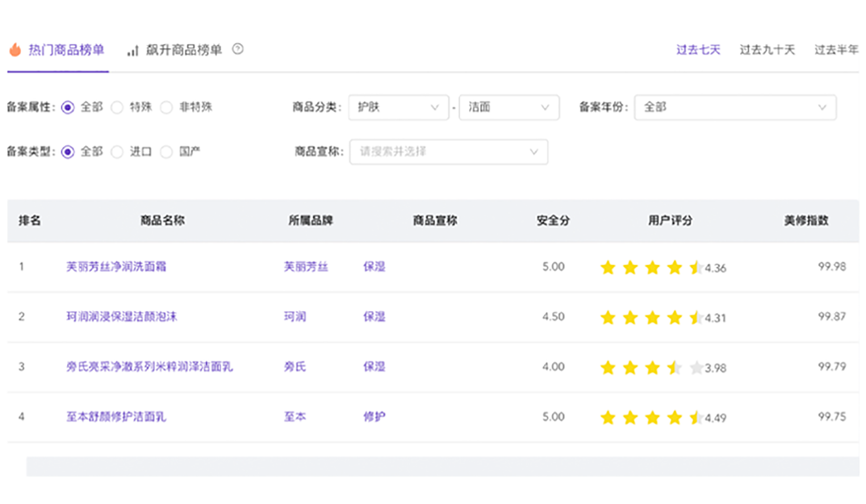The height and width of the screenshot is (504, 866).
Task: Click the flame icon beside 热门商品榜单
Action: [15, 49]
